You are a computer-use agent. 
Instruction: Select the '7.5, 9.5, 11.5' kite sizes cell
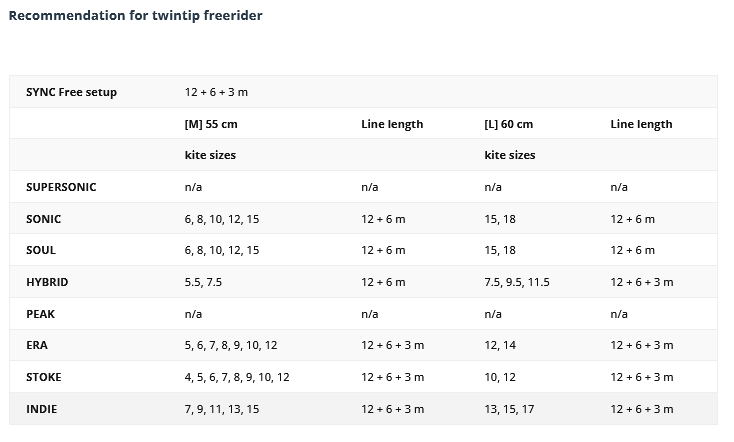click(x=517, y=282)
